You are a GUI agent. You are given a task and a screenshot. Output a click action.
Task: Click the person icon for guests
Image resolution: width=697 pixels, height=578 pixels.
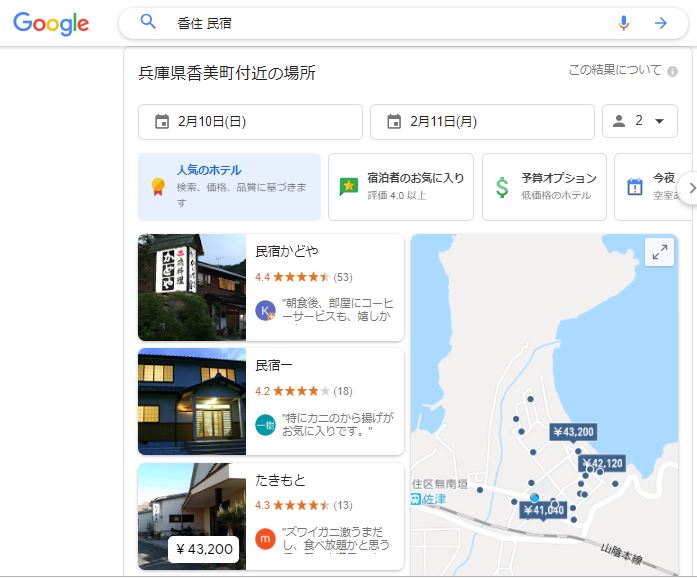click(619, 121)
